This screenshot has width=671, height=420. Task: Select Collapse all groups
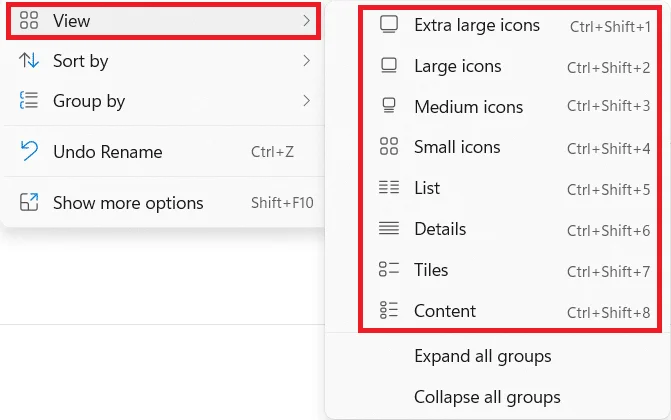point(487,397)
